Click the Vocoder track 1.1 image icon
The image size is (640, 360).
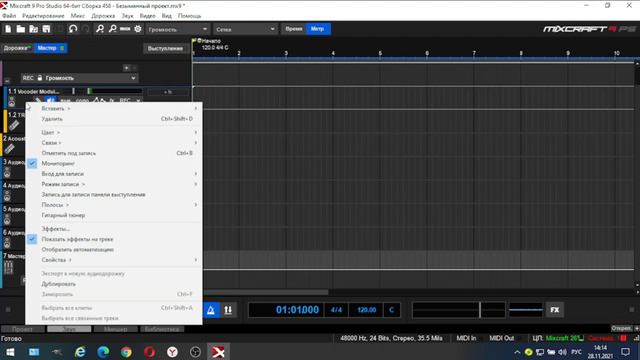click(x=11, y=102)
